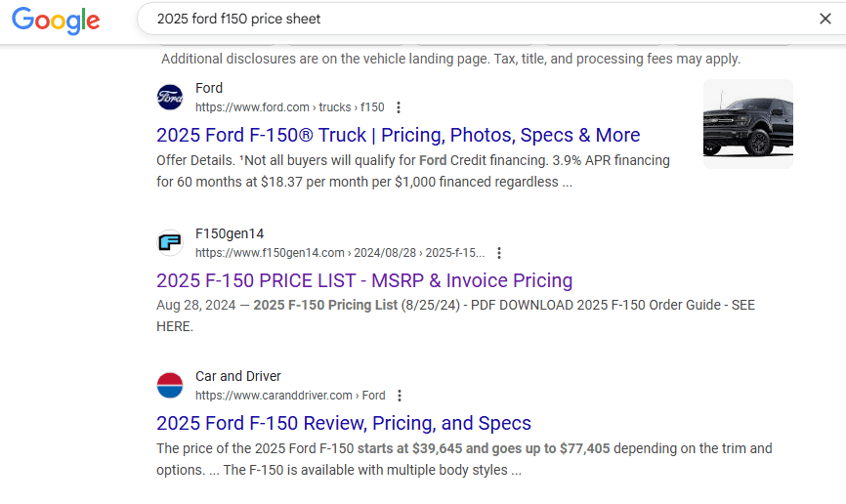Open 2025 Ford F-150 Truck Pricing link
This screenshot has height=504, width=846.
pos(399,135)
